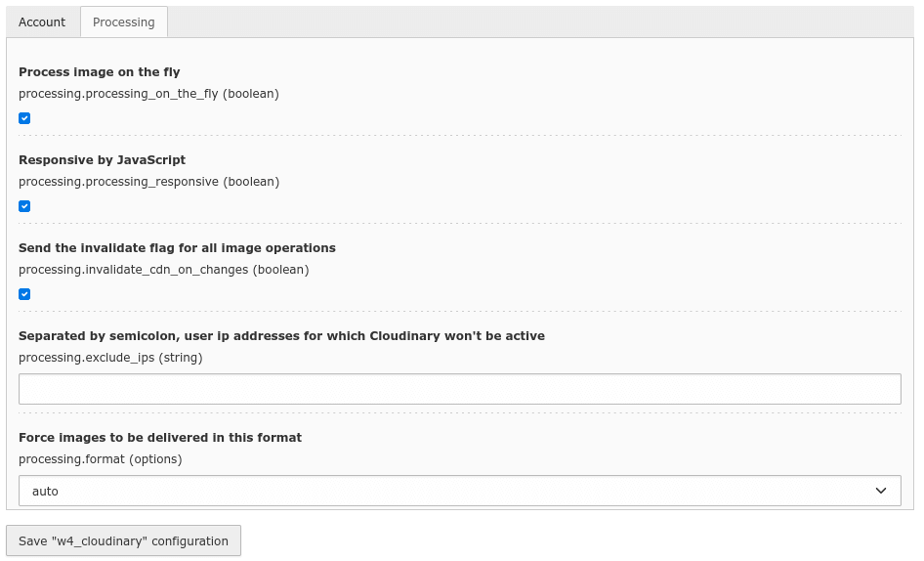The image size is (924, 561).
Task: Click the "Process image on the fly" heading
Action: point(99,72)
